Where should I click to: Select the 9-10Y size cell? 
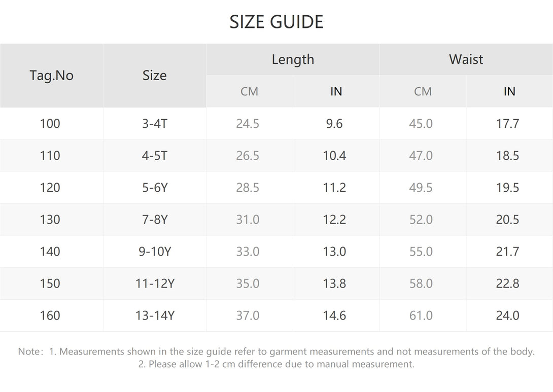tap(154, 252)
